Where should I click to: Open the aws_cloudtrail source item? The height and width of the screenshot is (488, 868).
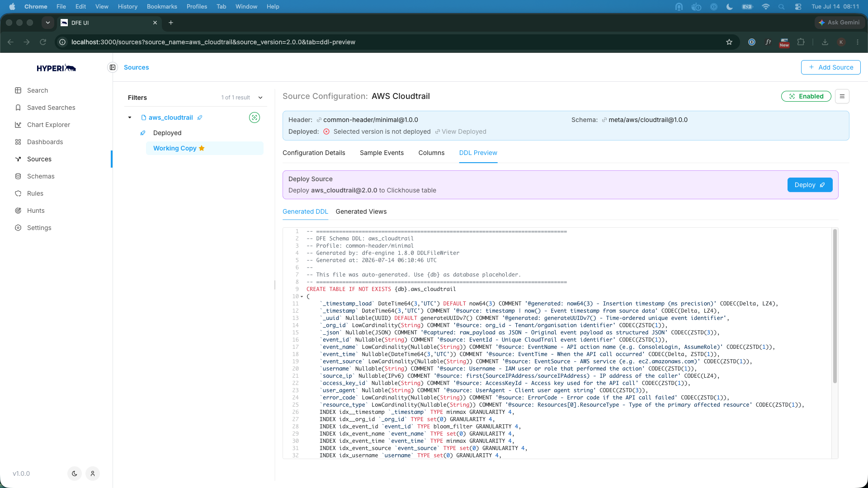click(170, 117)
